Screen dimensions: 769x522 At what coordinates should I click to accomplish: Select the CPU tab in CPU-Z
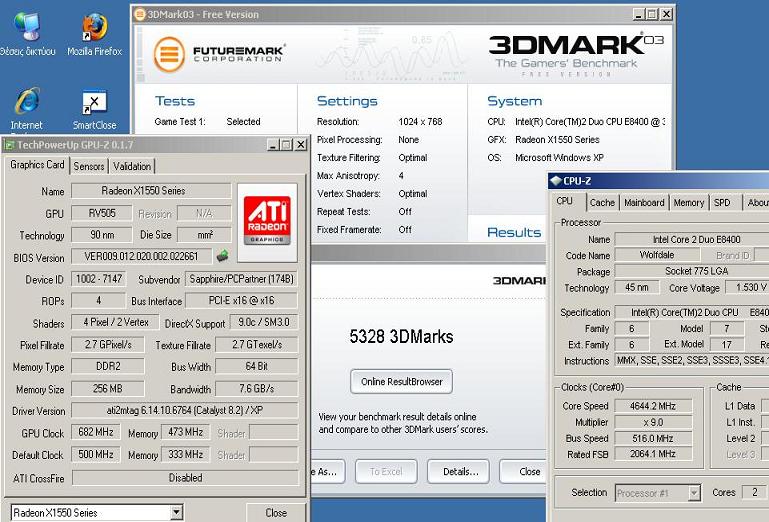point(564,201)
